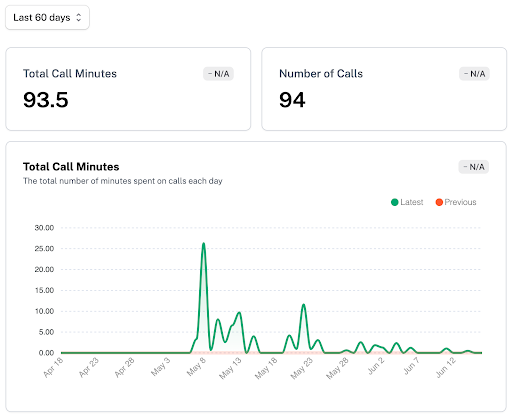Click the May 3 x-axis label
The height and width of the screenshot is (419, 512).
161,367
